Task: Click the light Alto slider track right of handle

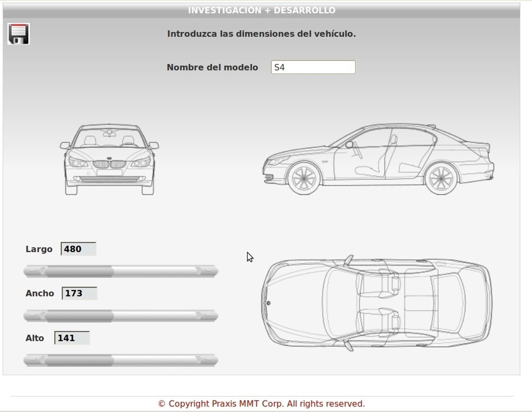Action: [155, 360]
